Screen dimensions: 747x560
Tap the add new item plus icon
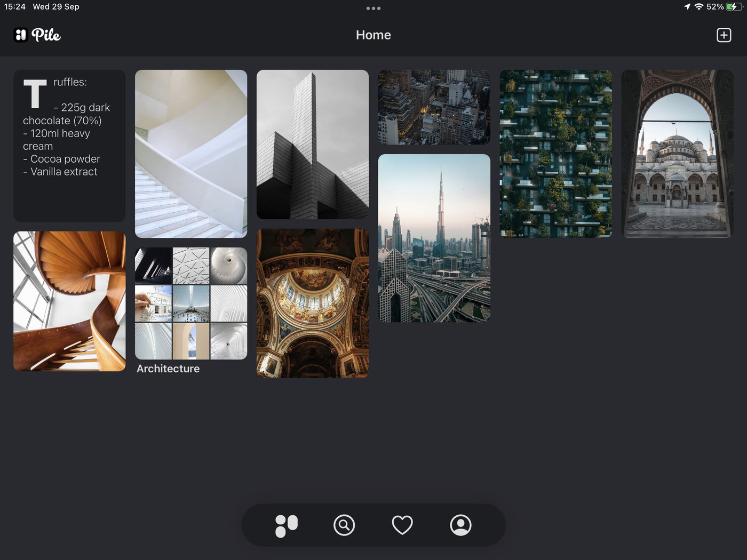coord(724,35)
